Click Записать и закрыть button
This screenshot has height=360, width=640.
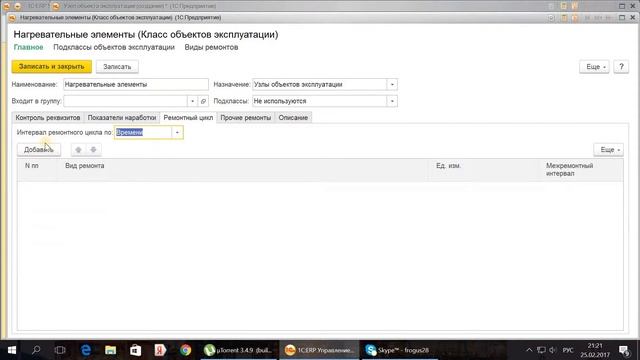click(52, 67)
